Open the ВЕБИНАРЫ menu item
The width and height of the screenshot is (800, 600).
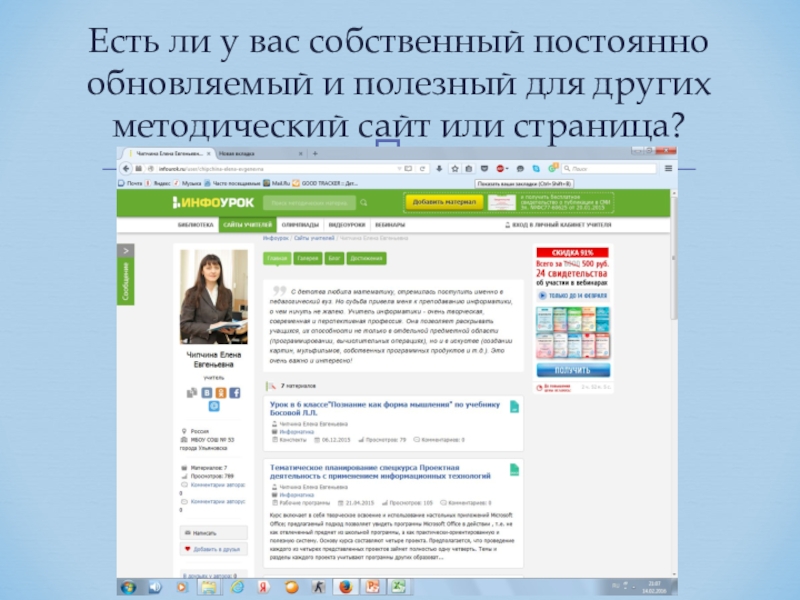tap(390, 225)
